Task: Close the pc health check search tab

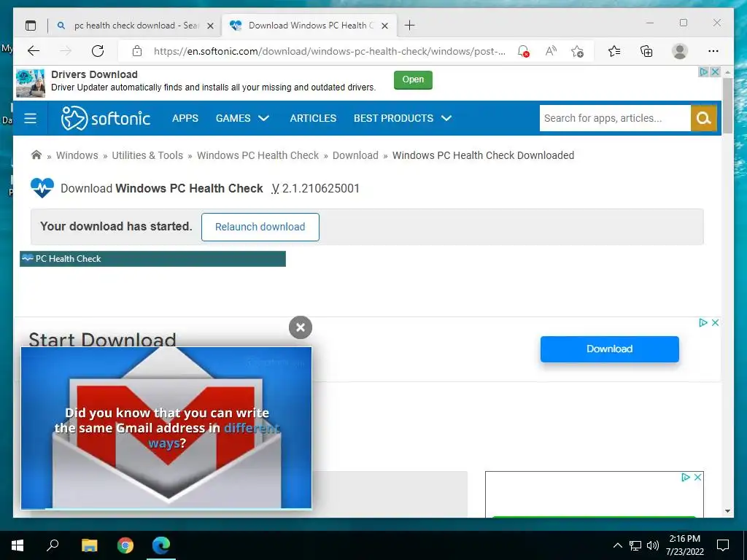Action: click(211, 26)
